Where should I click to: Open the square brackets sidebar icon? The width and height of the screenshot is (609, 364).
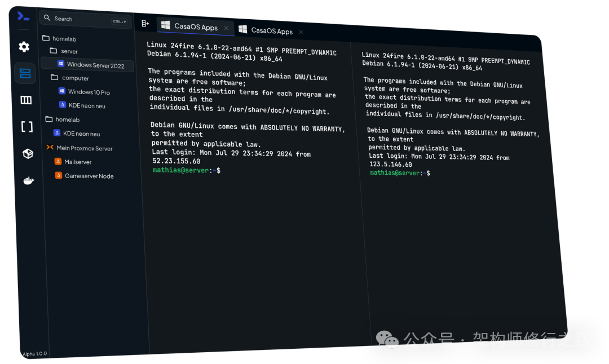tap(27, 127)
